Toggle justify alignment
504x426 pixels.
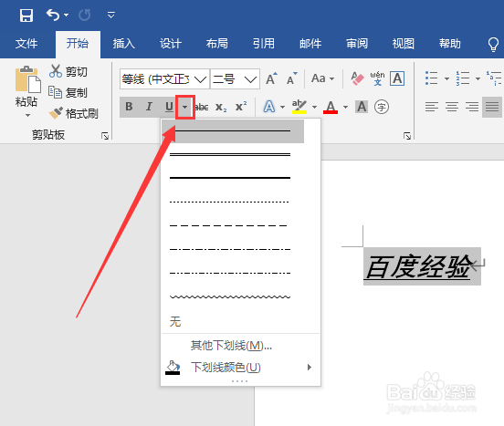(492, 107)
